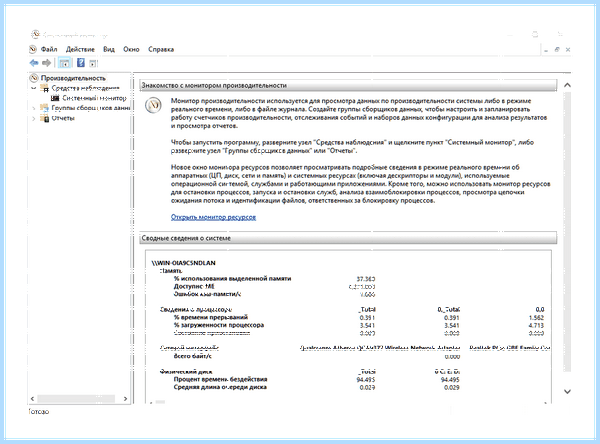
Task: Open the Файл menu
Action: click(x=49, y=49)
